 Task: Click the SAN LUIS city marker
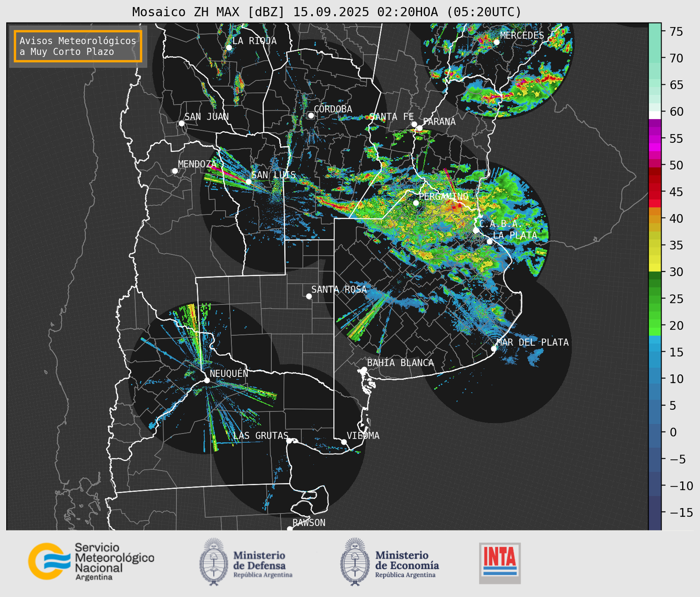point(249,182)
